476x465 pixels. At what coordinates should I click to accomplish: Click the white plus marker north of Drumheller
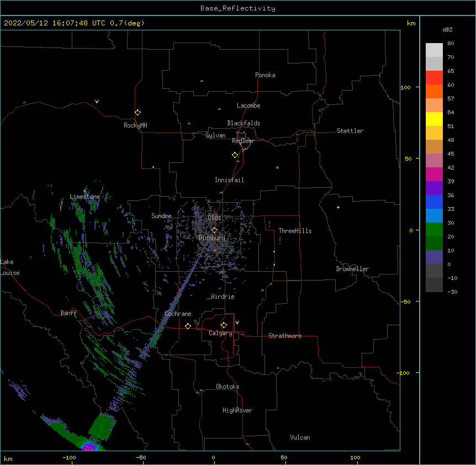338,207
